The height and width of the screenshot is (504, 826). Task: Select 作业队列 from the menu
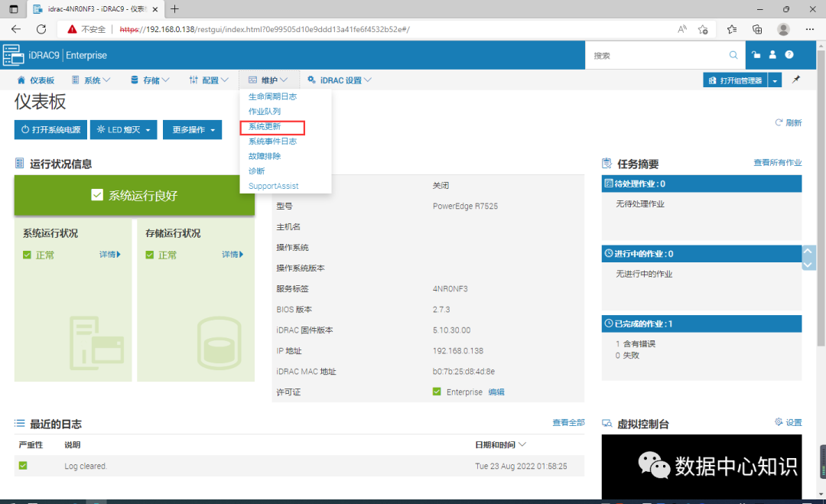tap(265, 111)
